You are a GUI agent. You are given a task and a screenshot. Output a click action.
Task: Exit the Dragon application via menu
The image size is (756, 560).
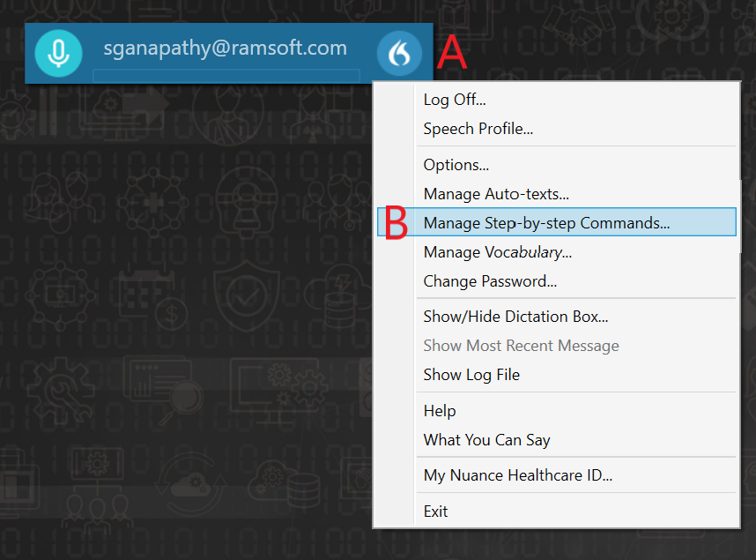tap(435, 511)
